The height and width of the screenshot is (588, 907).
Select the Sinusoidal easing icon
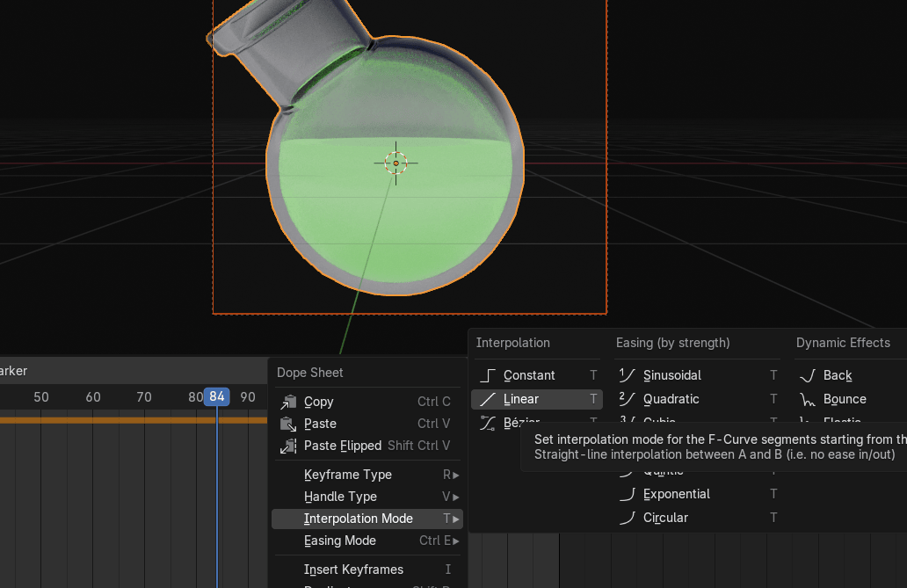tap(628, 375)
